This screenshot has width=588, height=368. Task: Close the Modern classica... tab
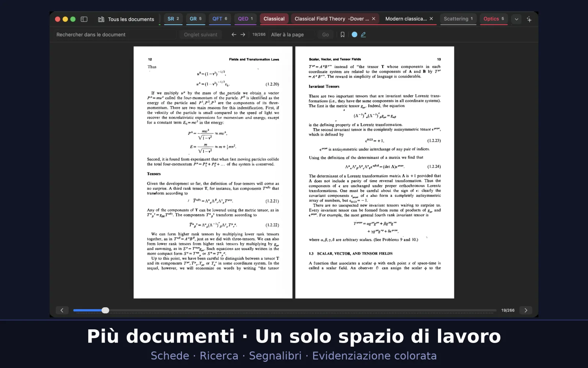click(431, 19)
